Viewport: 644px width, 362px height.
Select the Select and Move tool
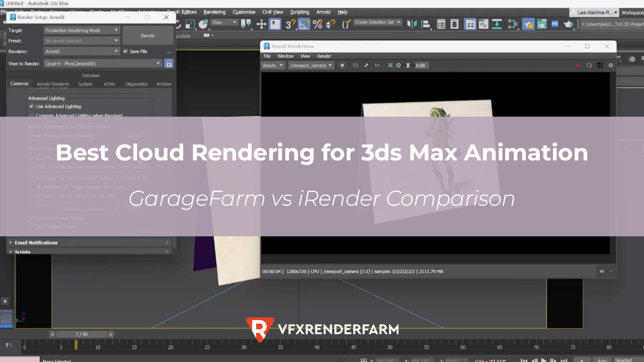261,24
